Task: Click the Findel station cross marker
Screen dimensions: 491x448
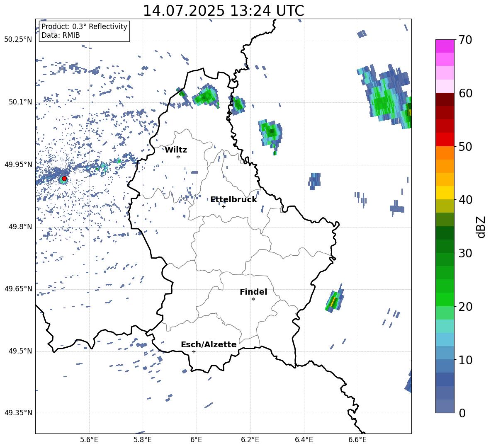Action: pos(253,299)
